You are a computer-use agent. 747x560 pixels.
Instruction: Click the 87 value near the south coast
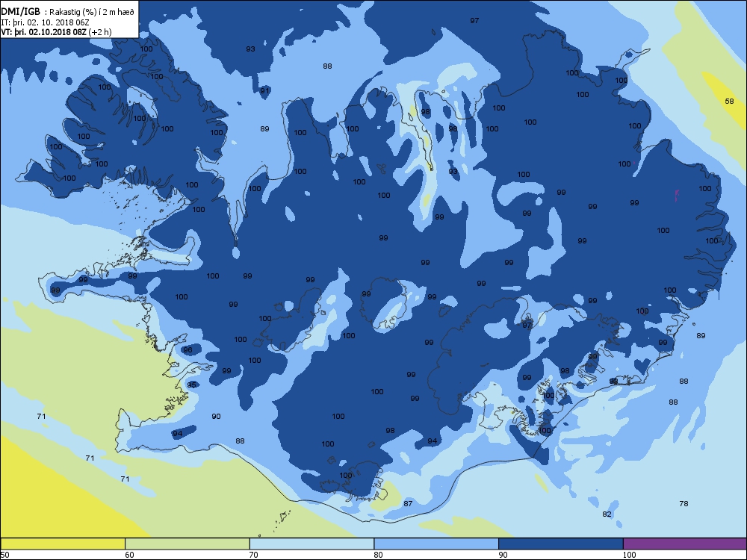(x=408, y=503)
